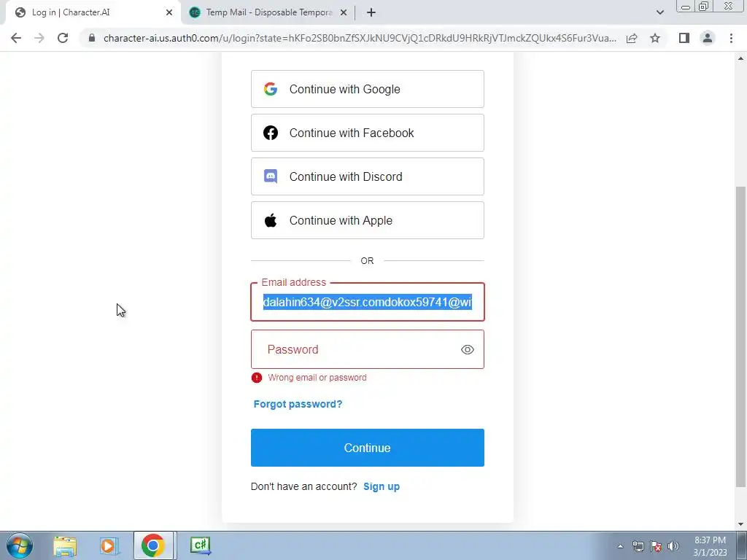Click the Apple logo icon
Viewport: 747px width, 560px height.
click(271, 220)
